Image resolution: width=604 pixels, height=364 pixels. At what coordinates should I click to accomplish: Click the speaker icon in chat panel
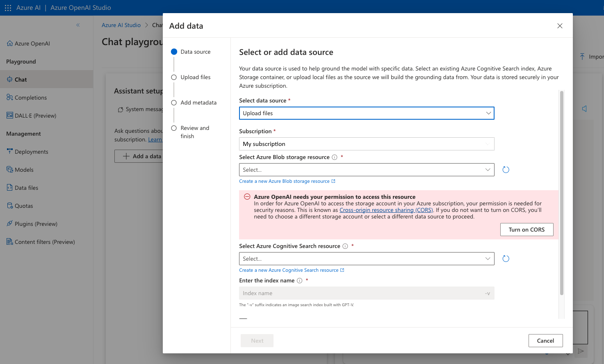click(x=584, y=109)
